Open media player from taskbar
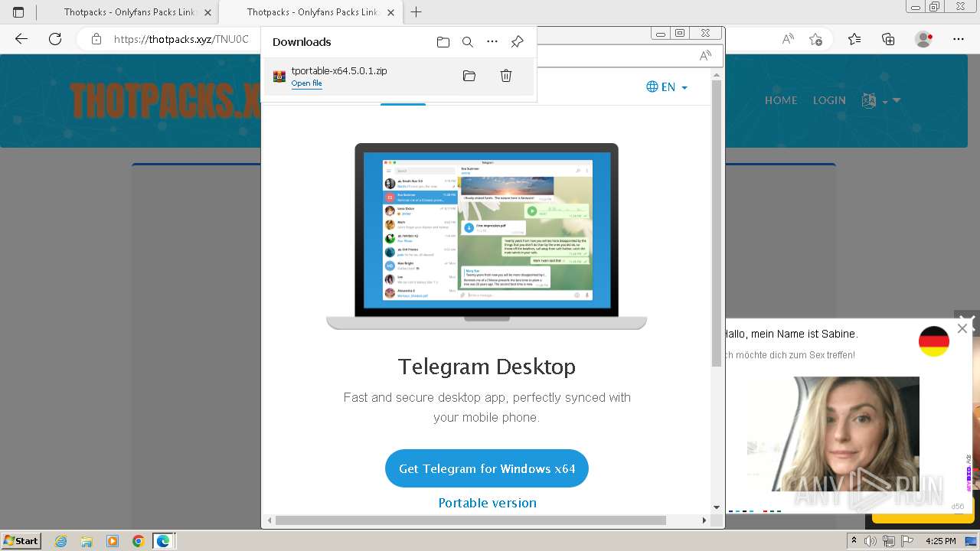Screen dimensions: 980x551 pyautogui.click(x=113, y=541)
